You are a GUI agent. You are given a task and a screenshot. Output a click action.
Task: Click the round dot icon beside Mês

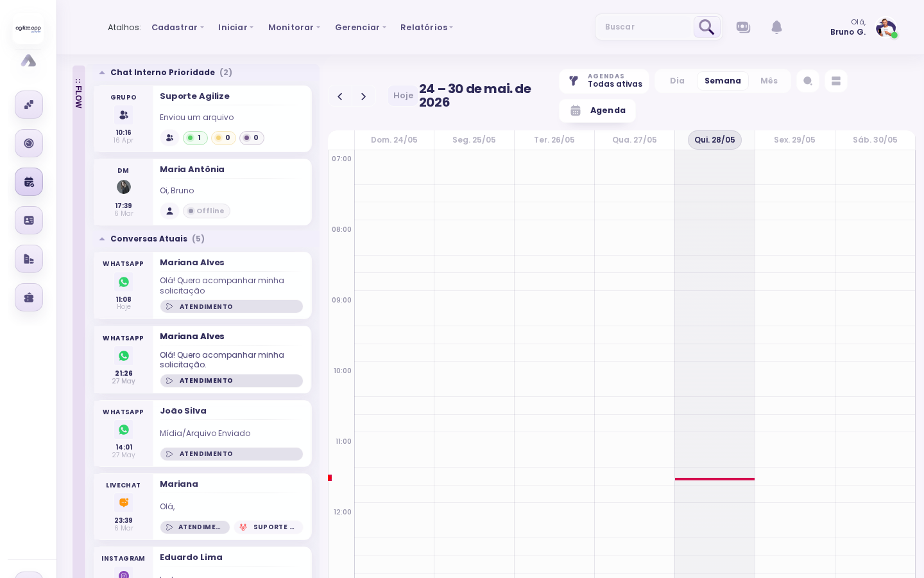coord(808,81)
